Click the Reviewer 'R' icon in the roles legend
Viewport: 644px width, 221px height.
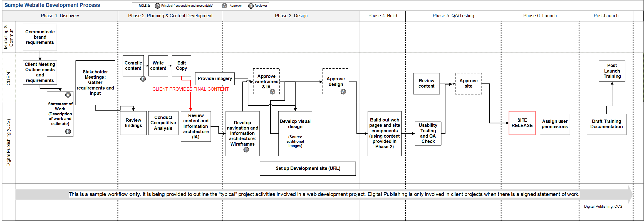click(251, 6)
